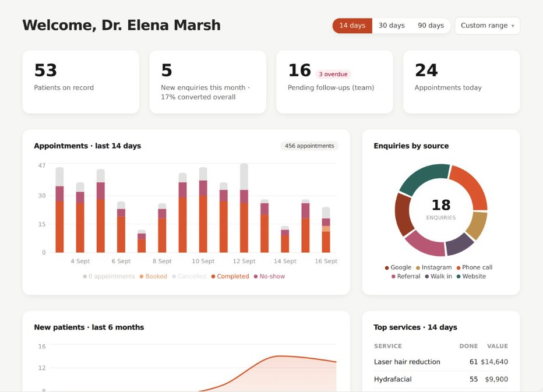Open the Patients on record card
The image size is (543, 392).
[x=80, y=82]
